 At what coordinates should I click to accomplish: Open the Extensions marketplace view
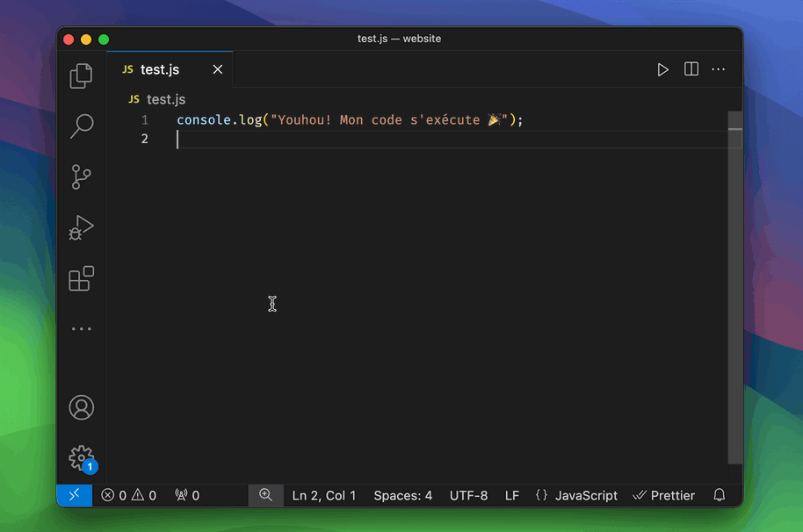coord(81,279)
